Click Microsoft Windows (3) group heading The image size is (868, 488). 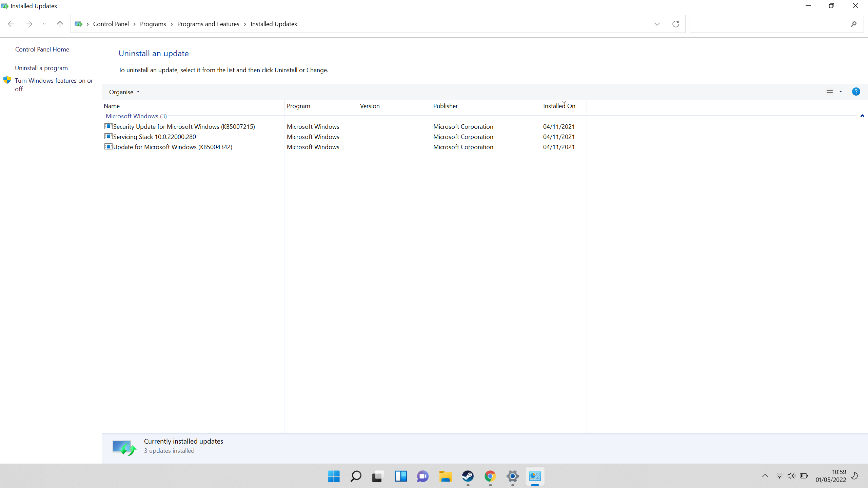point(136,116)
